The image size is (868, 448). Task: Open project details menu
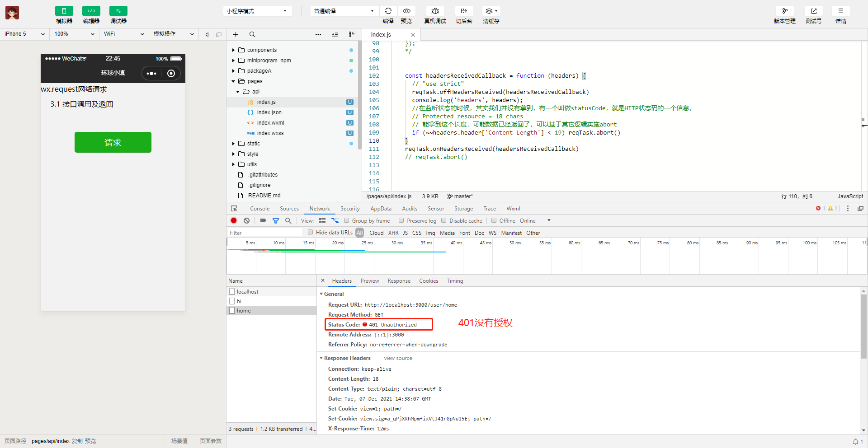point(841,11)
